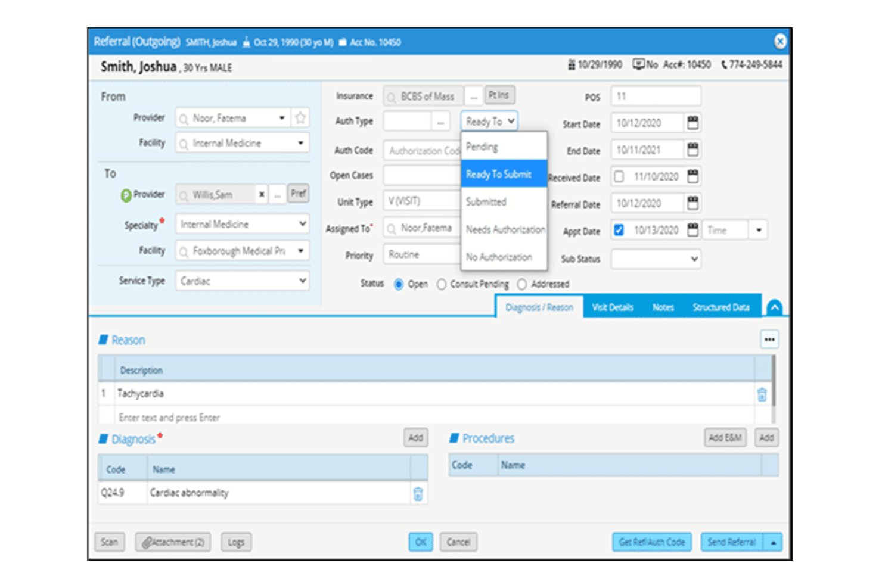Click the Send Referral button

[x=732, y=542]
